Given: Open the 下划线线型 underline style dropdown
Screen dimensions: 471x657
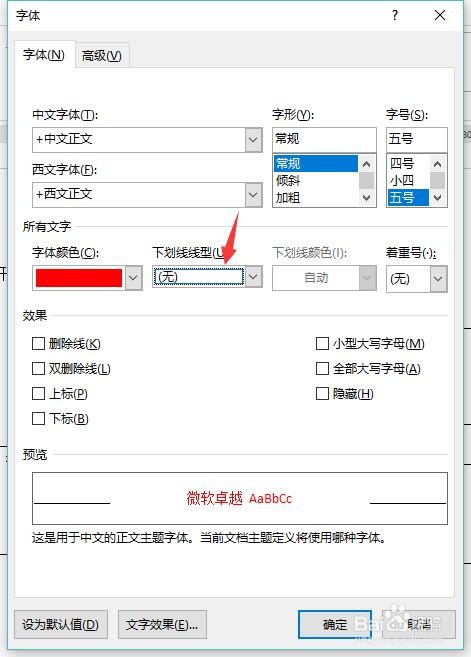Looking at the screenshot, I should 254,277.
